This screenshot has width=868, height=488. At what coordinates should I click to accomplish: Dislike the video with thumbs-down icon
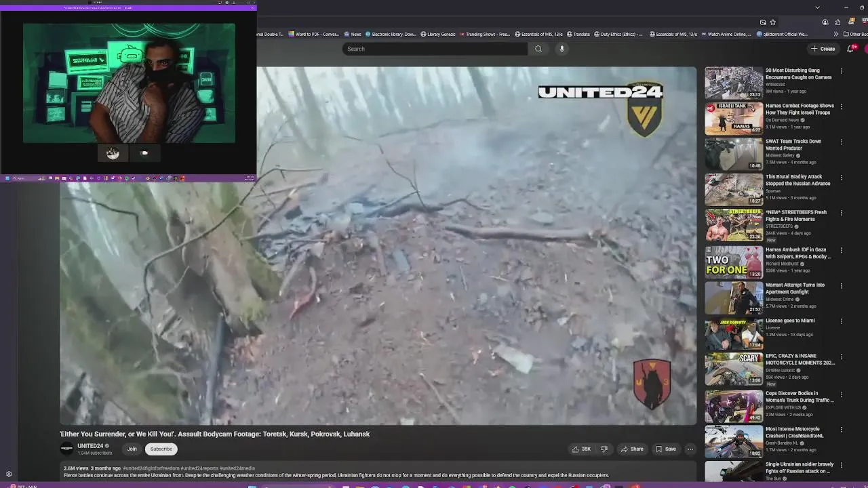click(x=604, y=449)
